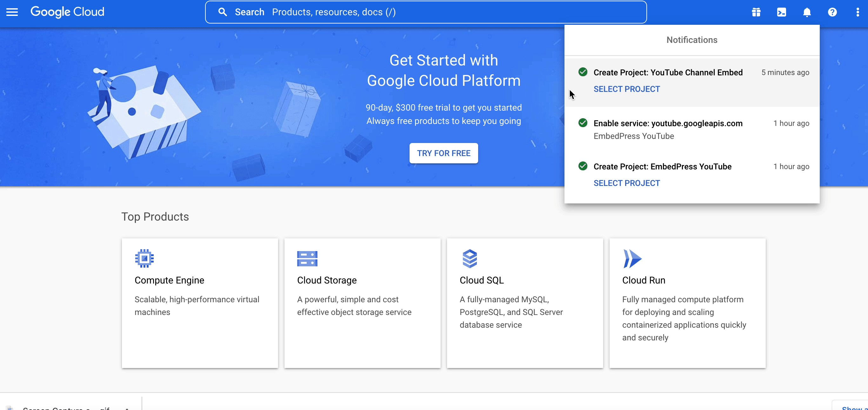Open the Compute Engine product card
The image size is (868, 410).
click(200, 303)
